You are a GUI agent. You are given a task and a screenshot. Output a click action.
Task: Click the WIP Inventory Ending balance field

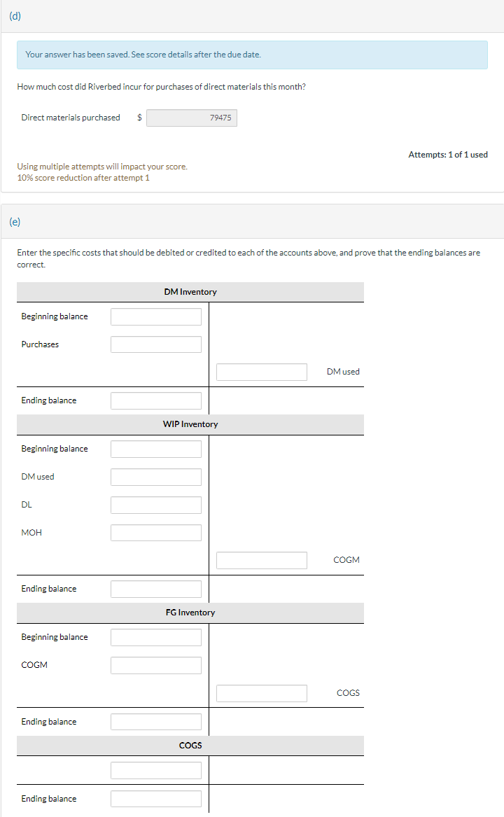click(155, 588)
